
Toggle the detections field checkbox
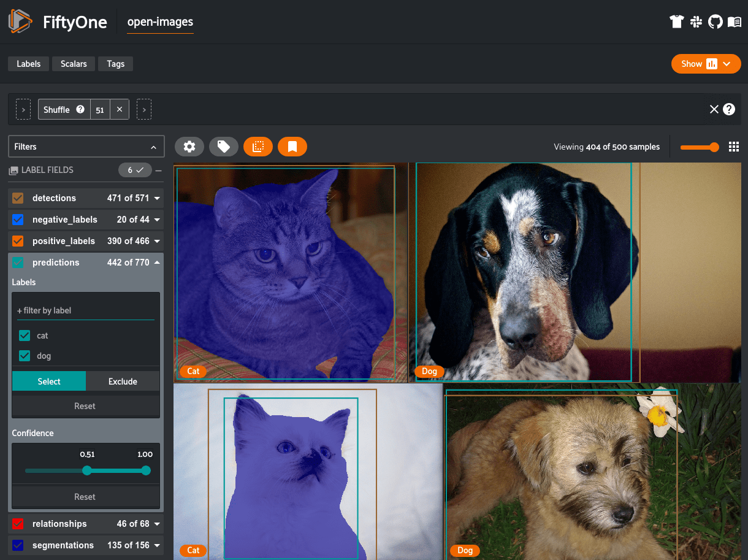tap(18, 198)
